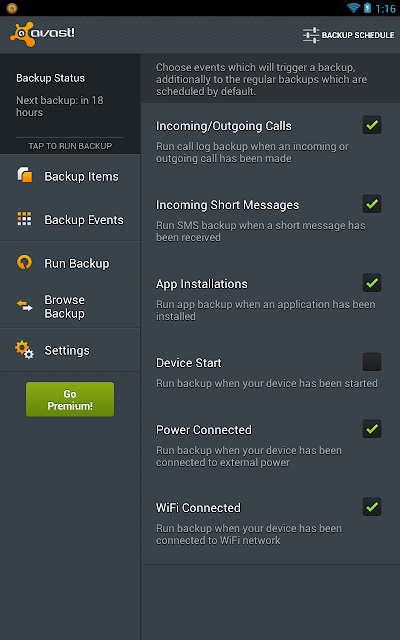400x640 pixels.
Task: Tap the avast notification icon in status bar
Action: pyautogui.click(x=12, y=8)
